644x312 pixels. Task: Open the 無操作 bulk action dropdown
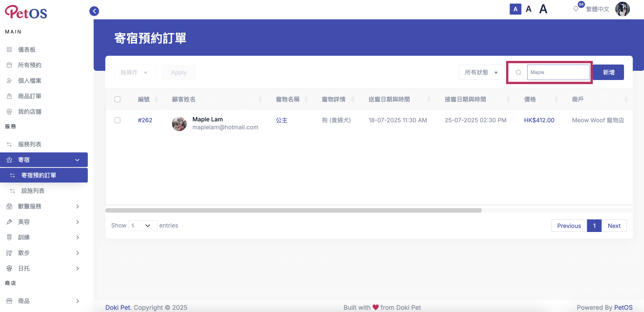(x=135, y=72)
